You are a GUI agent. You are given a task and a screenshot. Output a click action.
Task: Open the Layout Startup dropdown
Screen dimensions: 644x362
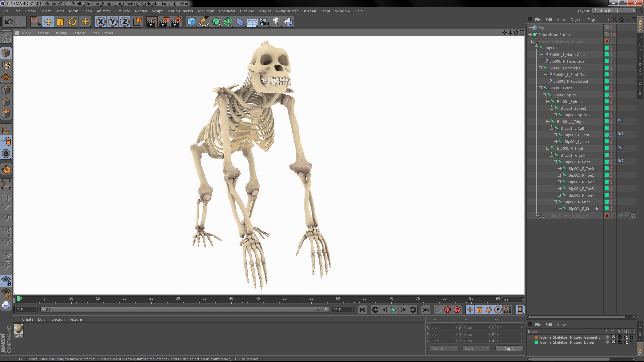614,11
